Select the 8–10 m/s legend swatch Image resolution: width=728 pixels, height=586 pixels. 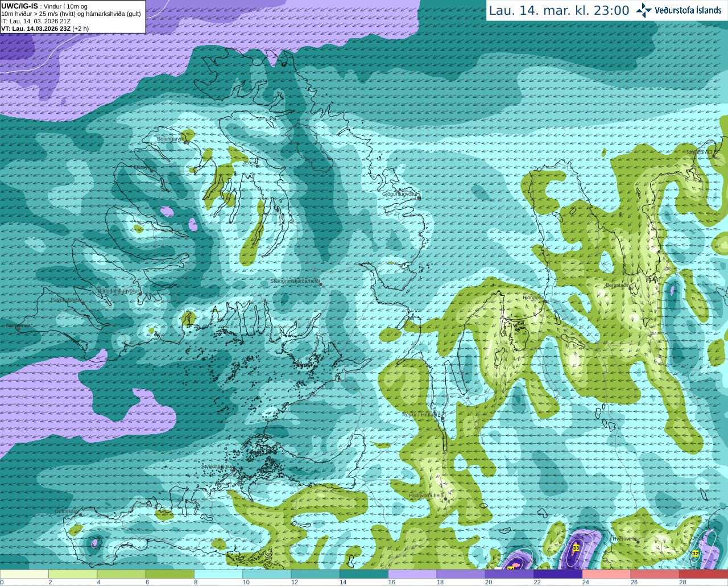click(x=218, y=574)
